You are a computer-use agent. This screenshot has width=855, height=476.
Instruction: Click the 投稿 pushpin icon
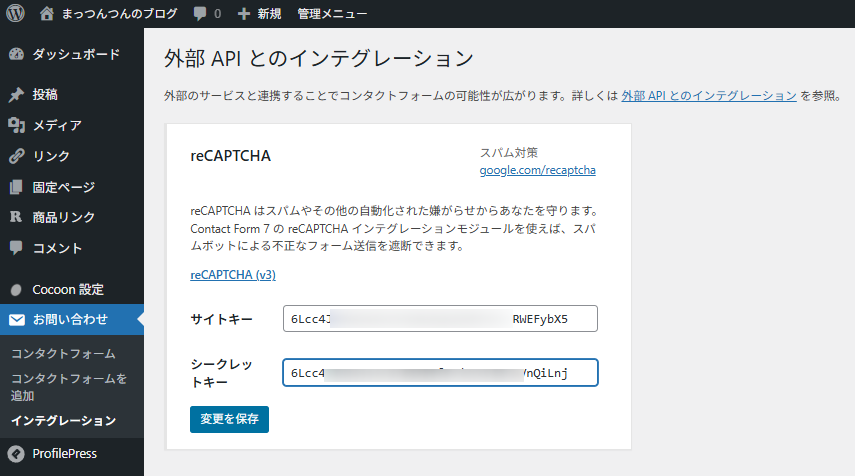point(16,95)
